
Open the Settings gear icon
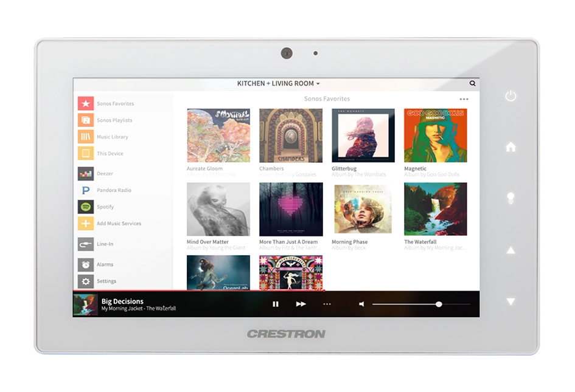coord(85,281)
